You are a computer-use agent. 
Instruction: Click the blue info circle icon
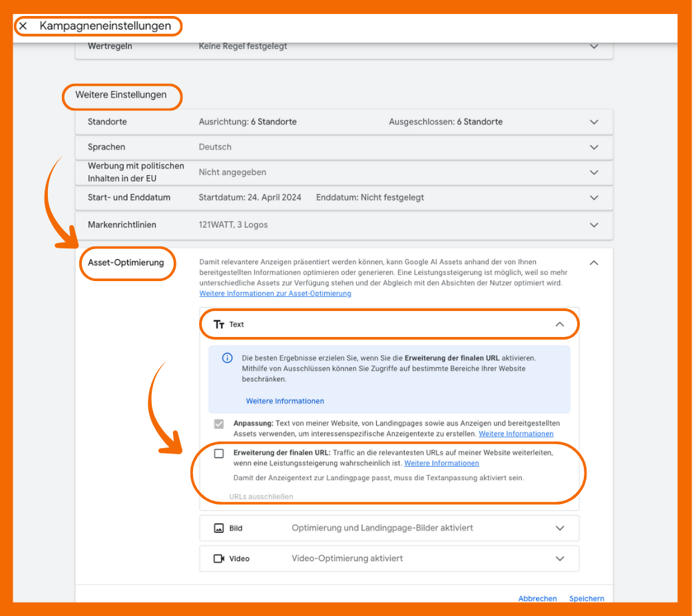226,358
